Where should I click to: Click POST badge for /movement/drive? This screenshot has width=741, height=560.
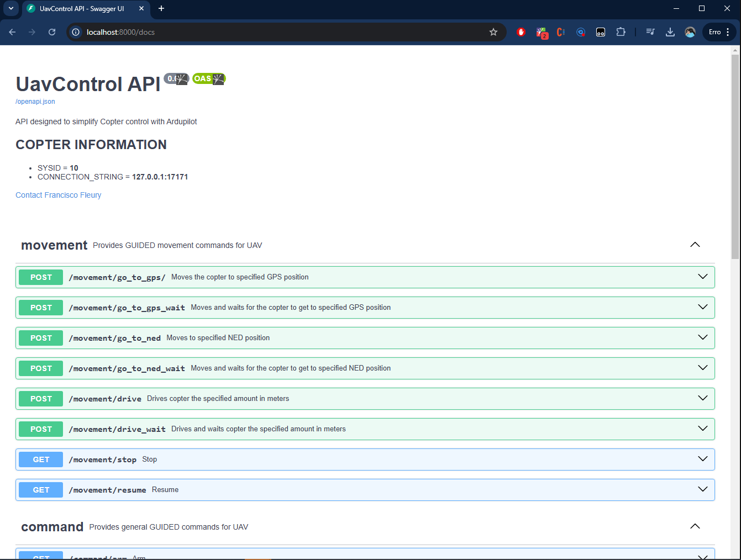[x=41, y=399]
